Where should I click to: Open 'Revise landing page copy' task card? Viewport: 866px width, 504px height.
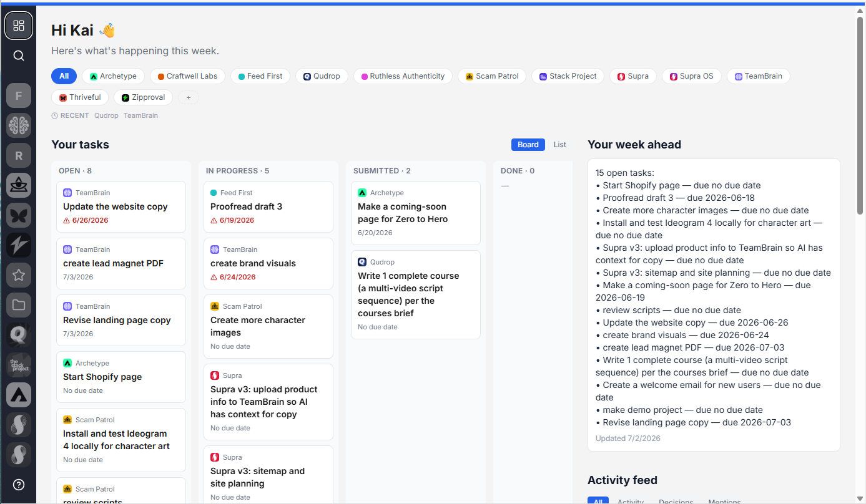click(121, 320)
